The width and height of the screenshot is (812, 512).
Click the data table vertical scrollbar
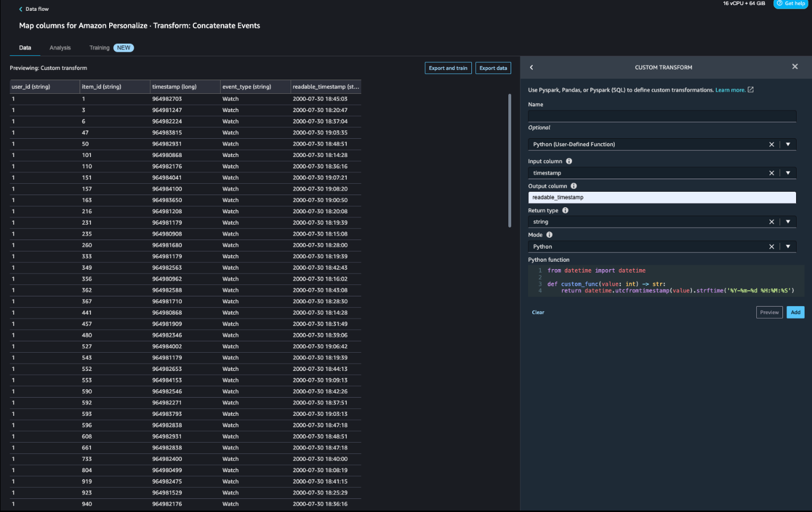click(x=509, y=160)
